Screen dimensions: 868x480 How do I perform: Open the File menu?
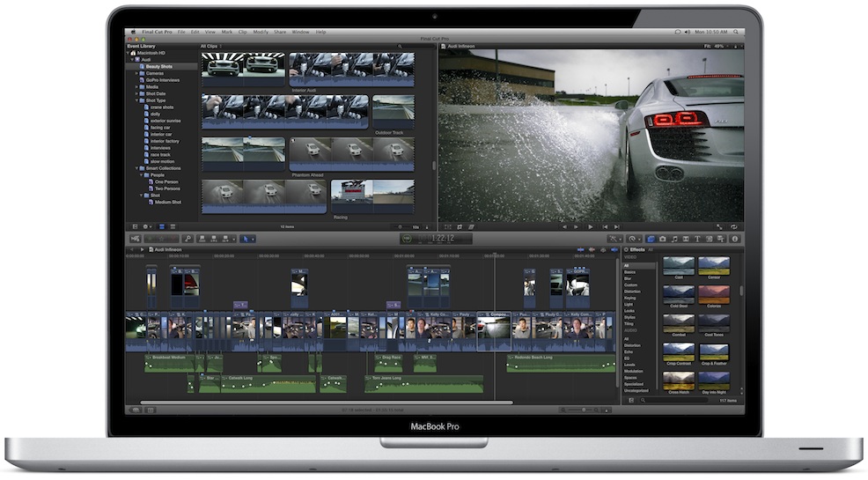click(181, 32)
